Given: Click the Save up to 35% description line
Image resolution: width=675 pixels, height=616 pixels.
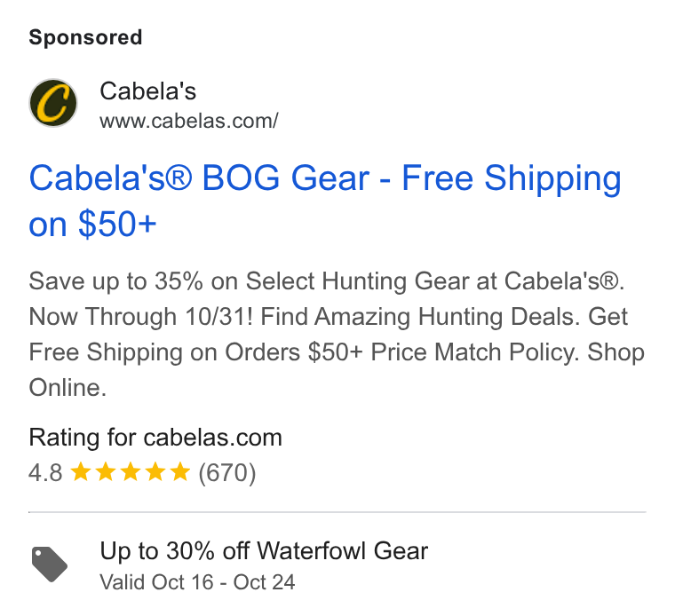Looking at the screenshot, I should pyautogui.click(x=326, y=281).
